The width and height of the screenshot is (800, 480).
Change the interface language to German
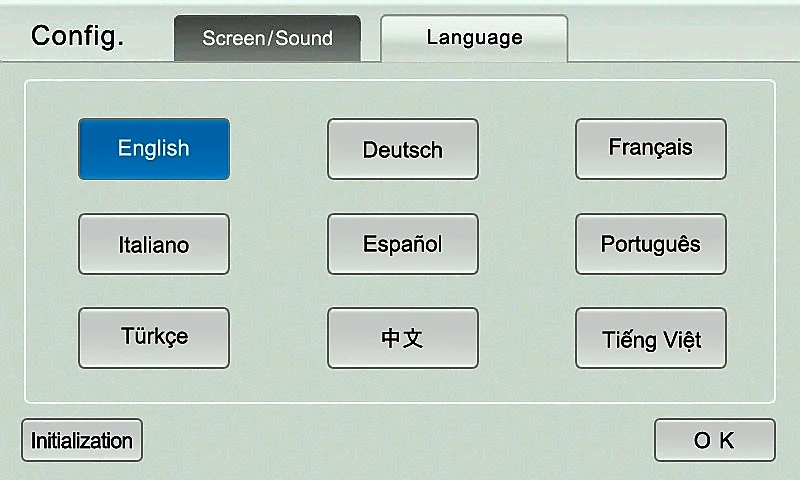coord(403,149)
